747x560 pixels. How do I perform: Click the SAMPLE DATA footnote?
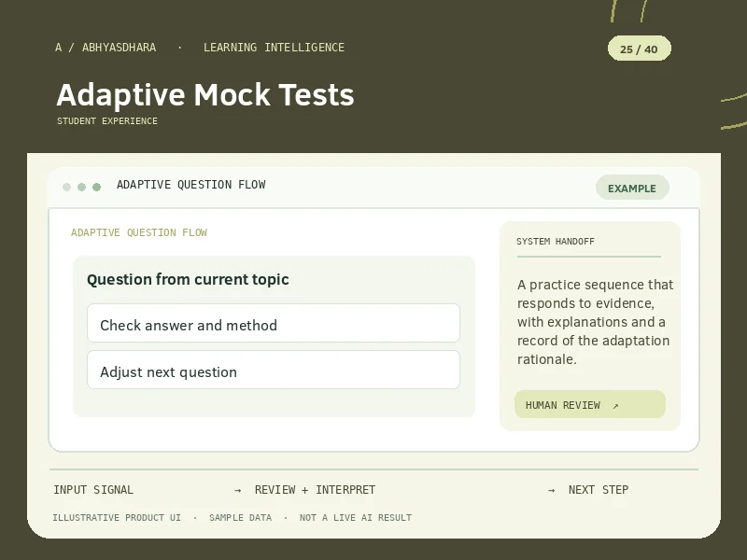coord(240,518)
